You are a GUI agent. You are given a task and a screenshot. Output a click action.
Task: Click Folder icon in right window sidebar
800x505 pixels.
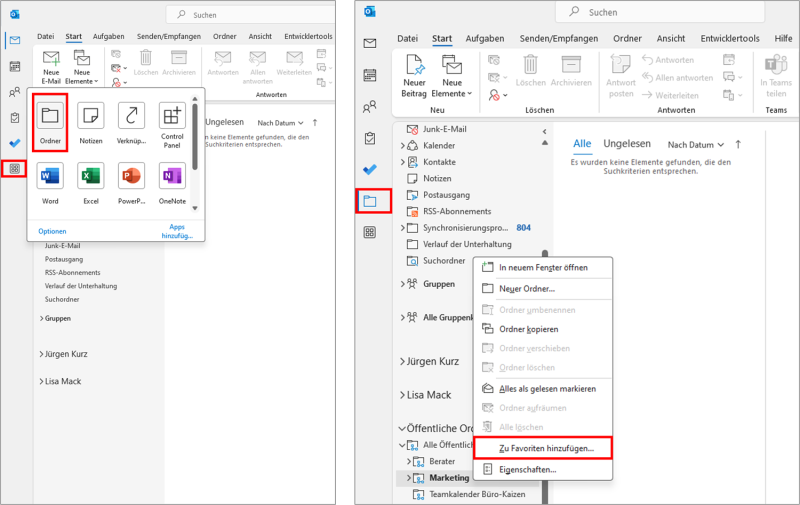tap(370, 201)
